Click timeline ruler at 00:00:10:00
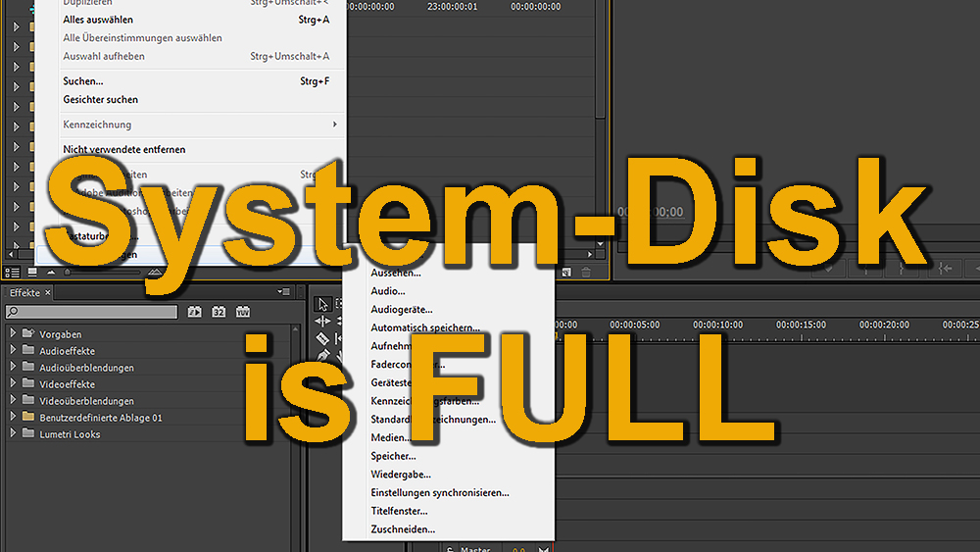Screen dimensions: 980x552 point(717,326)
